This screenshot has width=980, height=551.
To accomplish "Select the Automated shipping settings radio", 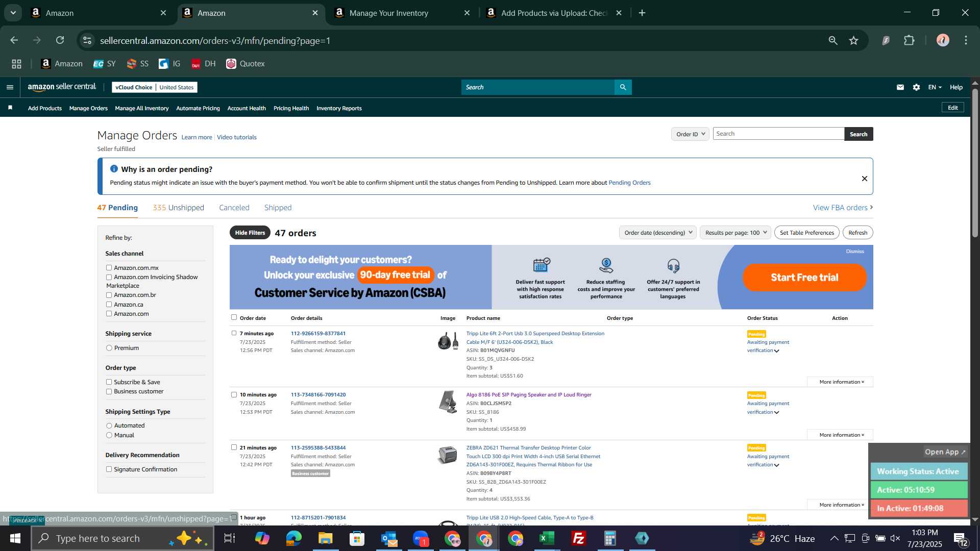I will [x=109, y=425].
